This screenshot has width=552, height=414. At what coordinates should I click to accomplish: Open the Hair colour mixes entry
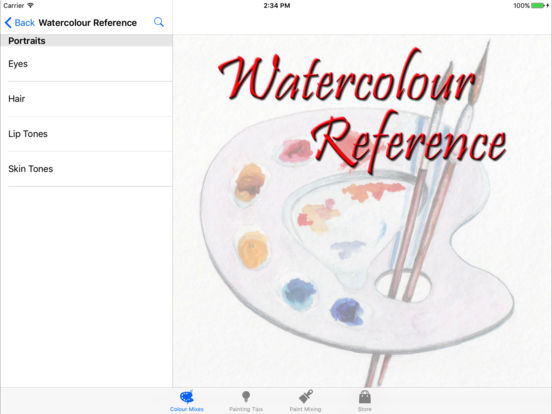point(86,99)
